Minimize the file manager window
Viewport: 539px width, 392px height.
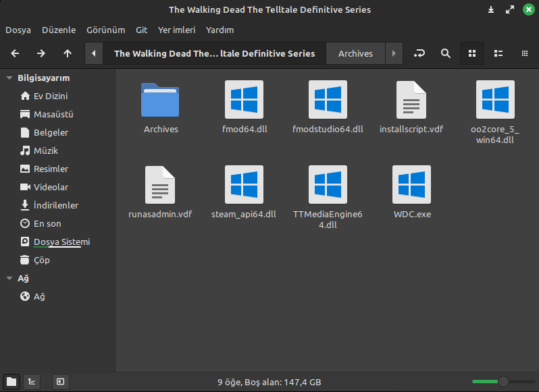pos(491,9)
